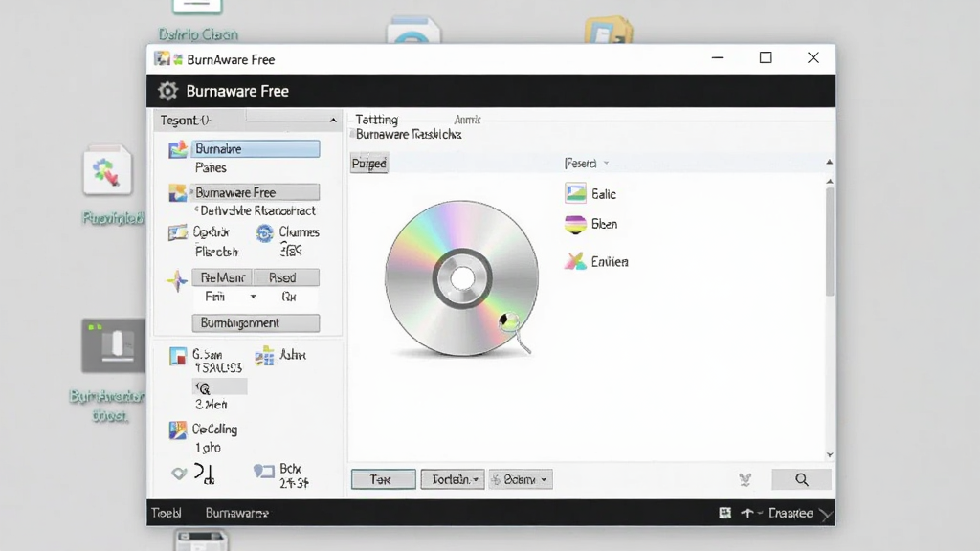This screenshot has height=551, width=980.
Task: Open the Burnawarer driver desktop icon
Action: click(x=113, y=346)
